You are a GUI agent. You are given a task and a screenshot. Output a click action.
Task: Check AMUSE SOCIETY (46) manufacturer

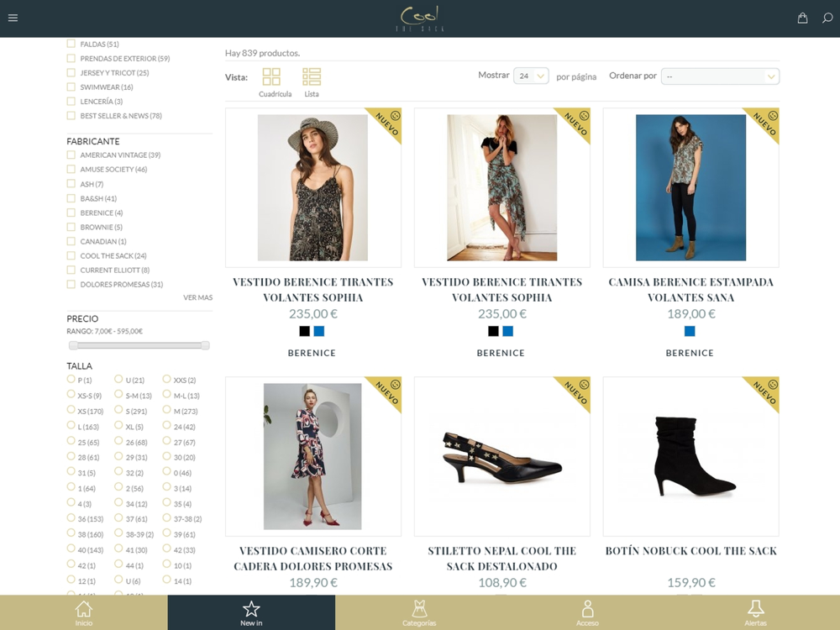coord(71,169)
